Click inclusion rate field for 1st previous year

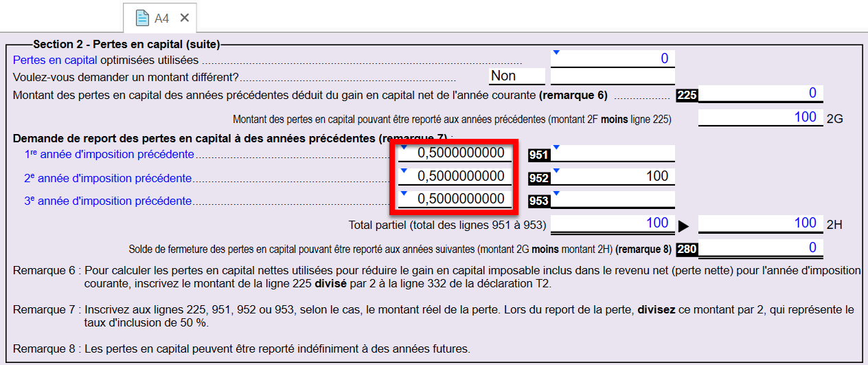pyautogui.click(x=455, y=153)
